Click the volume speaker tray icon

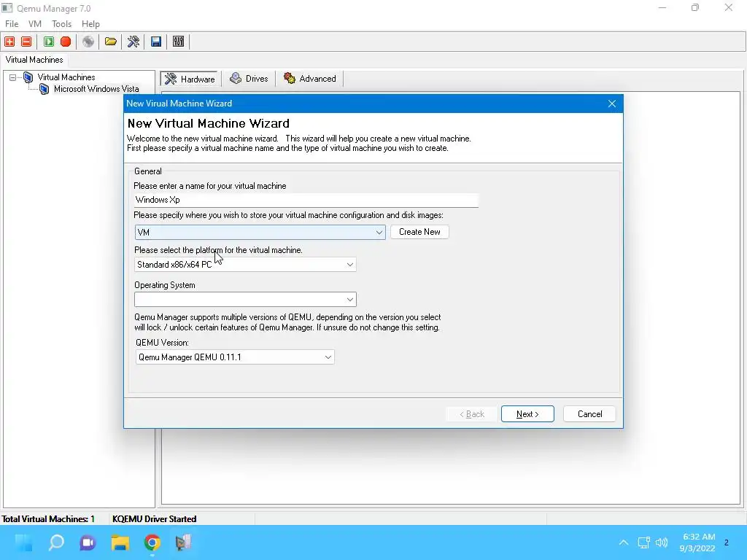(x=662, y=542)
